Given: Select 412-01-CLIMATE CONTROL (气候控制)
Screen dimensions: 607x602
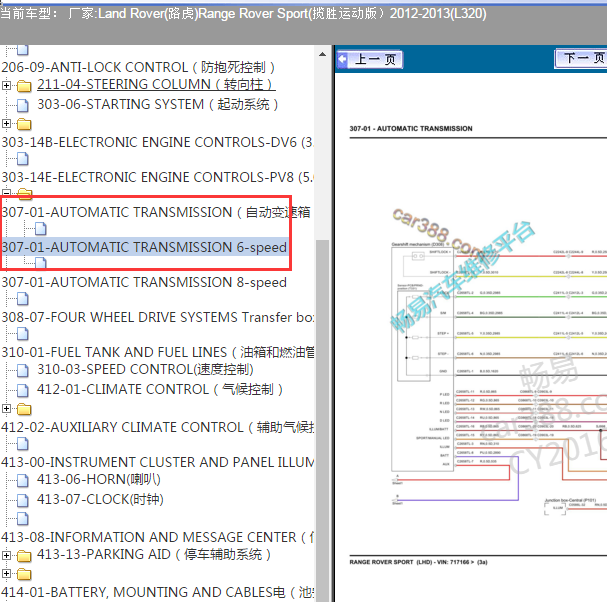Looking at the screenshot, I should click(x=160, y=389).
